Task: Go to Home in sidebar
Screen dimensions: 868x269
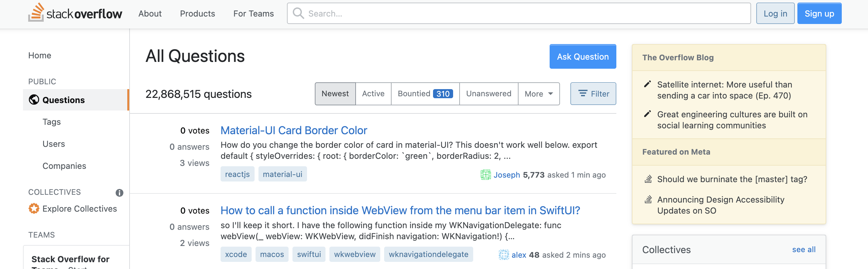Action: (x=40, y=55)
